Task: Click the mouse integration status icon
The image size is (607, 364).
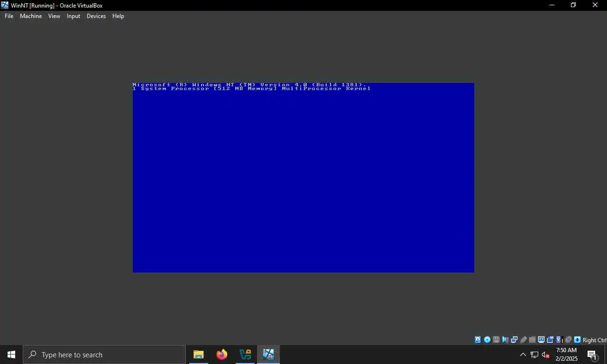Action: pyautogui.click(x=568, y=340)
